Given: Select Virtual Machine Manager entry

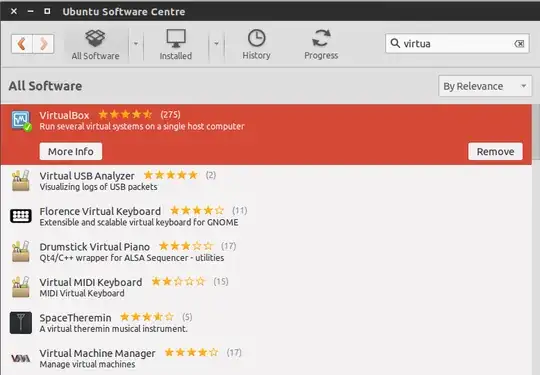Looking at the screenshot, I should (266, 358).
